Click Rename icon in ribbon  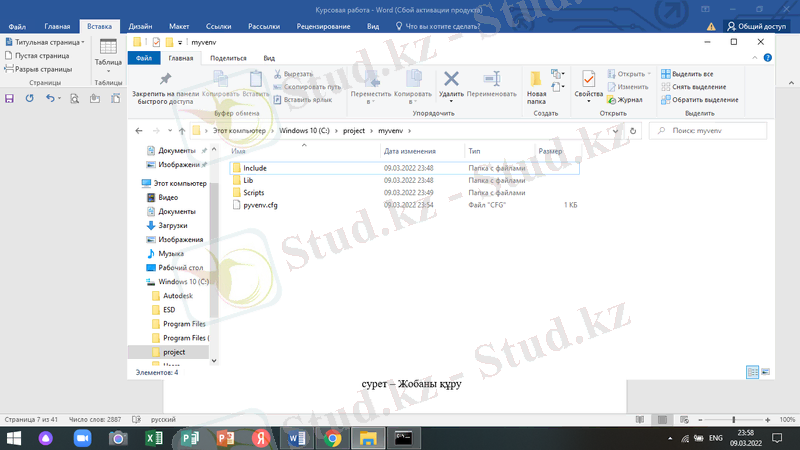point(491,84)
